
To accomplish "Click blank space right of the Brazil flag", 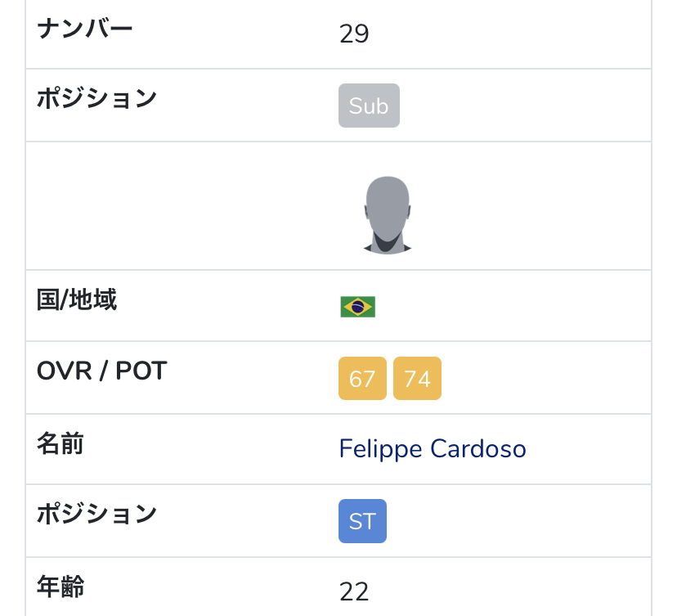I will [x=507, y=307].
